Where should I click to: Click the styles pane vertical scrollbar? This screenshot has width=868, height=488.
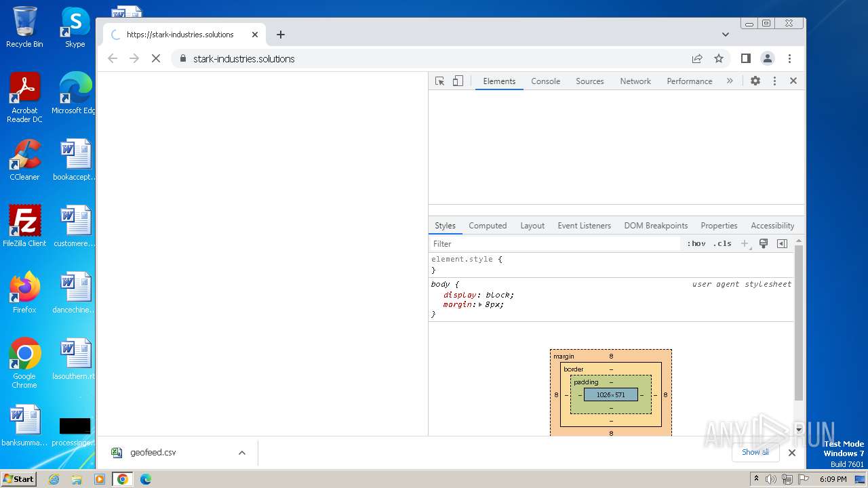pyautogui.click(x=799, y=323)
